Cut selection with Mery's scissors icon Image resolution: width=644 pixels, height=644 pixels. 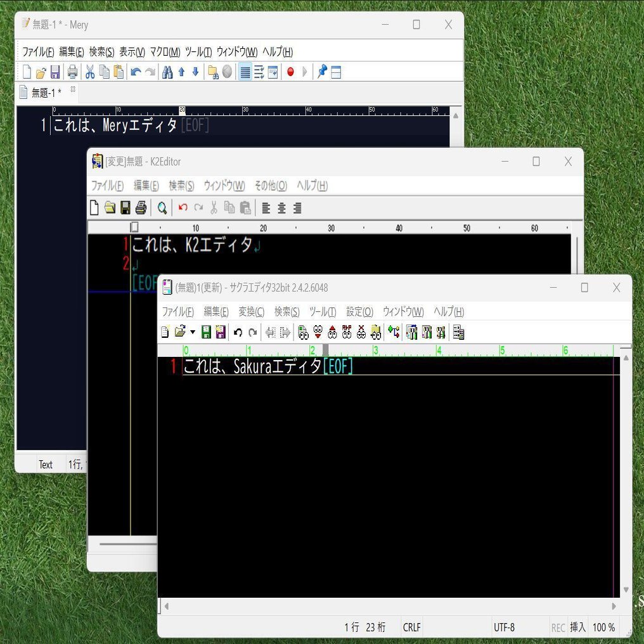coord(90,72)
